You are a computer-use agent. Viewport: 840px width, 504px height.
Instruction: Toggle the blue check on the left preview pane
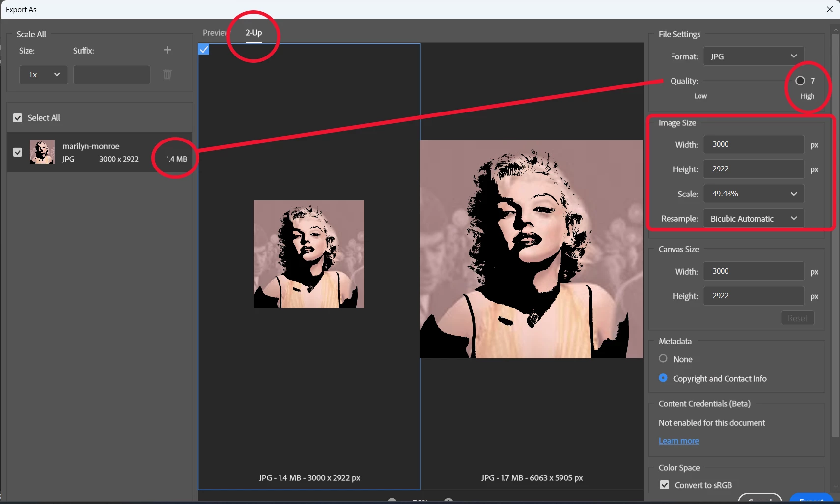(x=204, y=49)
